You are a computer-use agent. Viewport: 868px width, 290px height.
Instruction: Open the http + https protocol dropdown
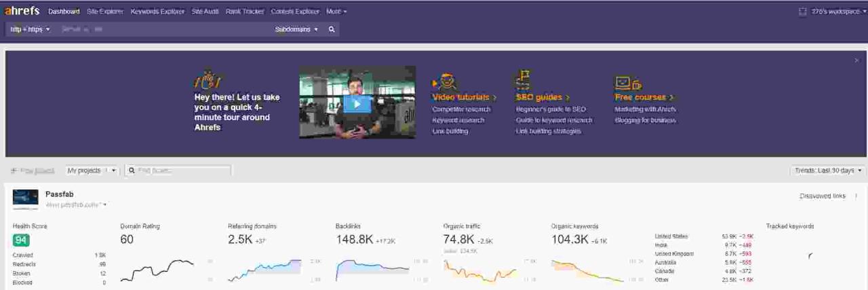pyautogui.click(x=31, y=29)
